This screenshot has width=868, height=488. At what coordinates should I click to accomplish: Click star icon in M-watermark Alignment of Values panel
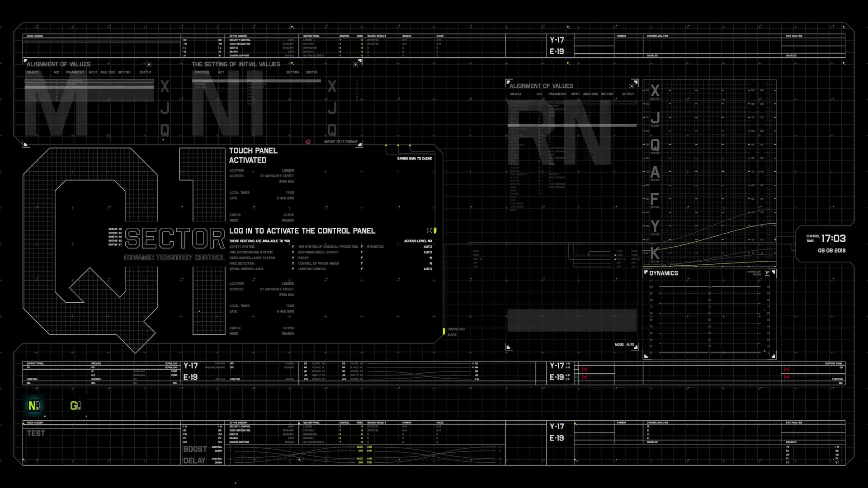(149, 64)
